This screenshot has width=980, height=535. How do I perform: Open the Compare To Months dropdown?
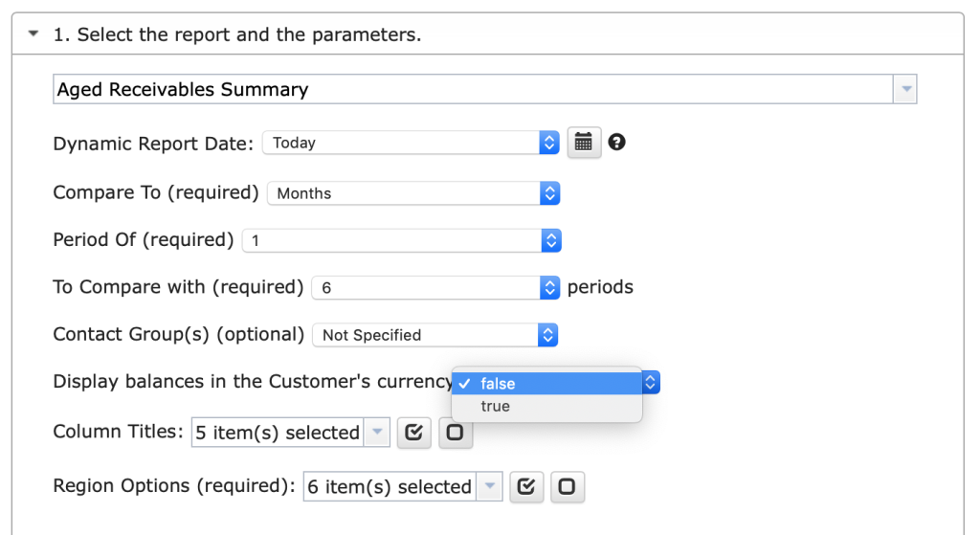tap(413, 193)
